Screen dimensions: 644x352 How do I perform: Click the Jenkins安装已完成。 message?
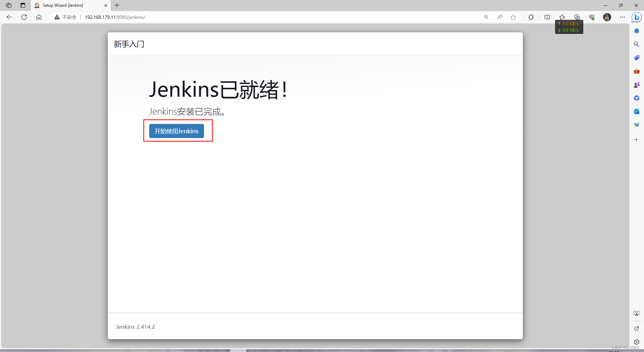point(187,112)
